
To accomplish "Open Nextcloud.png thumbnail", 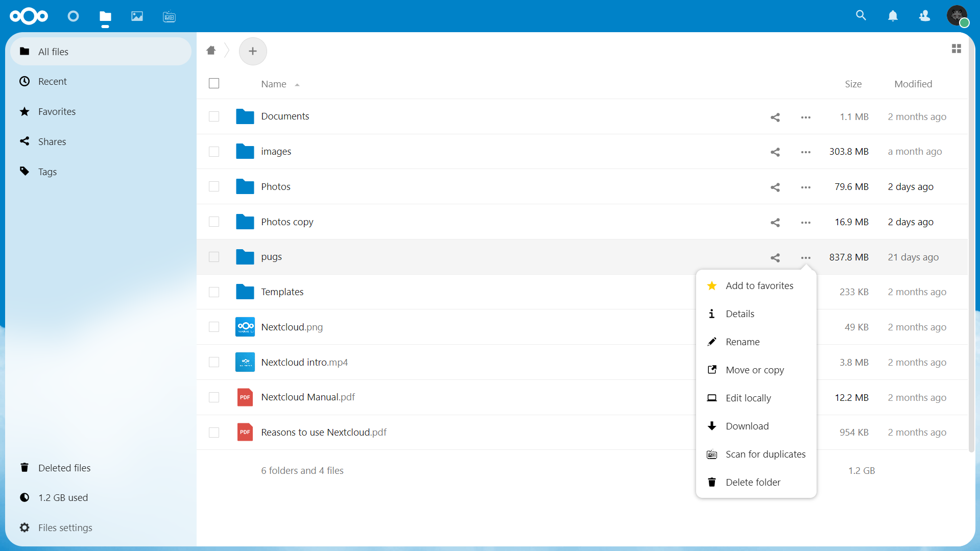I will click(x=245, y=327).
